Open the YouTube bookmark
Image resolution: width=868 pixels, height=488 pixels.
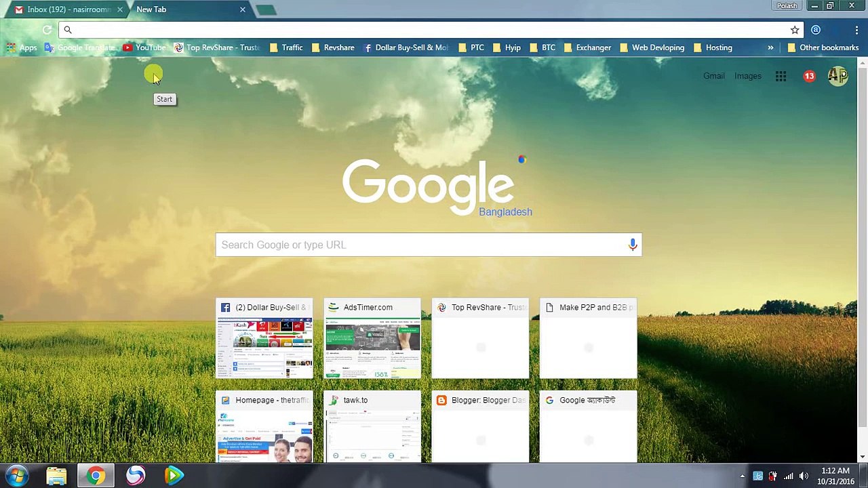(144, 47)
